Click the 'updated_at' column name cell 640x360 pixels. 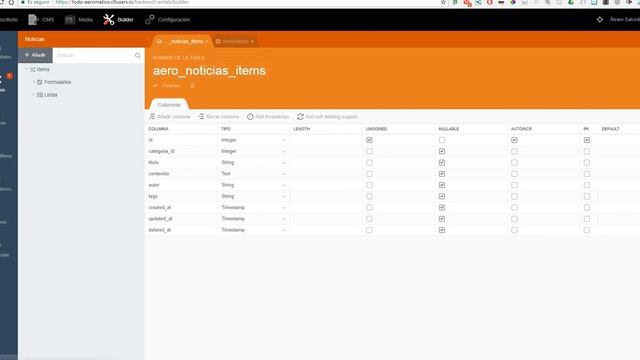click(181, 219)
